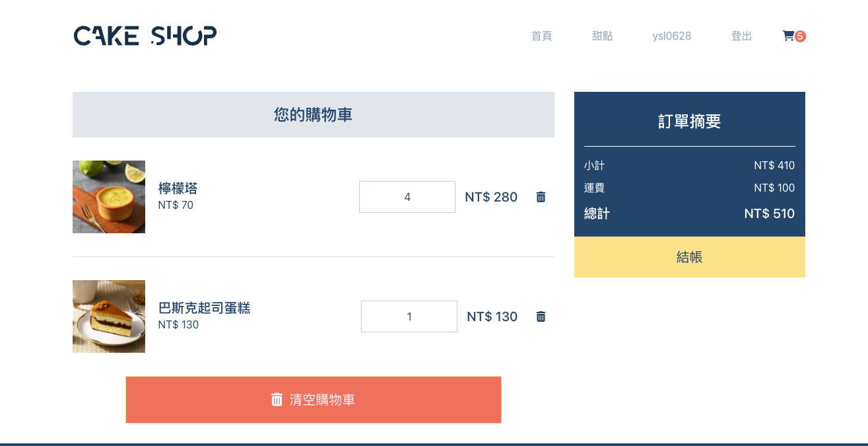
Task: Click the red 清空購物車 button
Action: pyautogui.click(x=314, y=400)
